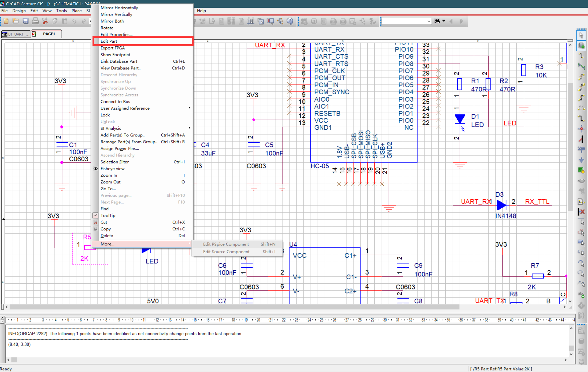Viewport: 588px width, 372px height.
Task: Save the schematic with floppy icon
Action: tap(26, 21)
